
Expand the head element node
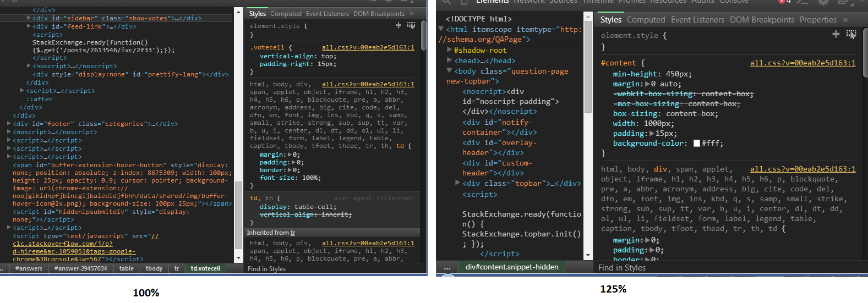pyautogui.click(x=450, y=60)
